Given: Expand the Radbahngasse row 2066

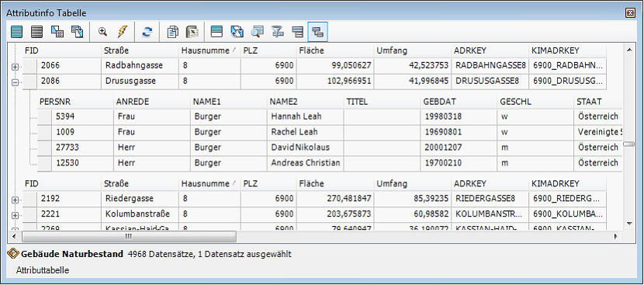Looking at the screenshot, I should click(x=16, y=67).
